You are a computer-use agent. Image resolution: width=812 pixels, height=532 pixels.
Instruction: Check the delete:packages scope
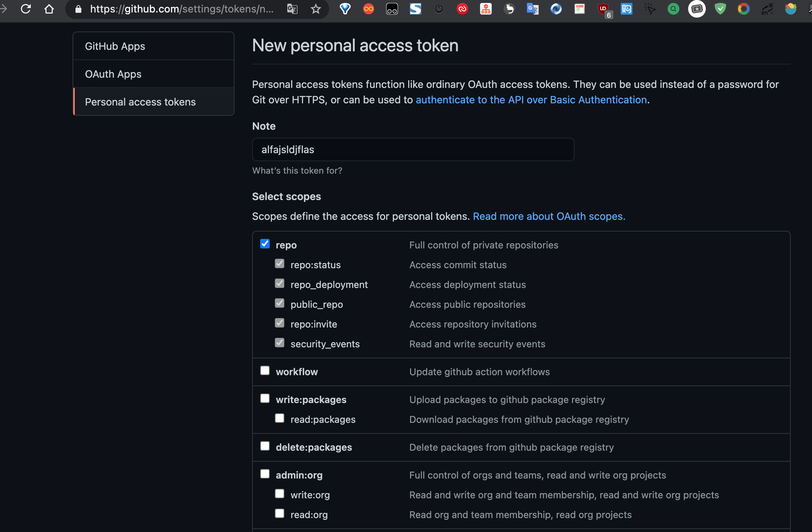265,446
